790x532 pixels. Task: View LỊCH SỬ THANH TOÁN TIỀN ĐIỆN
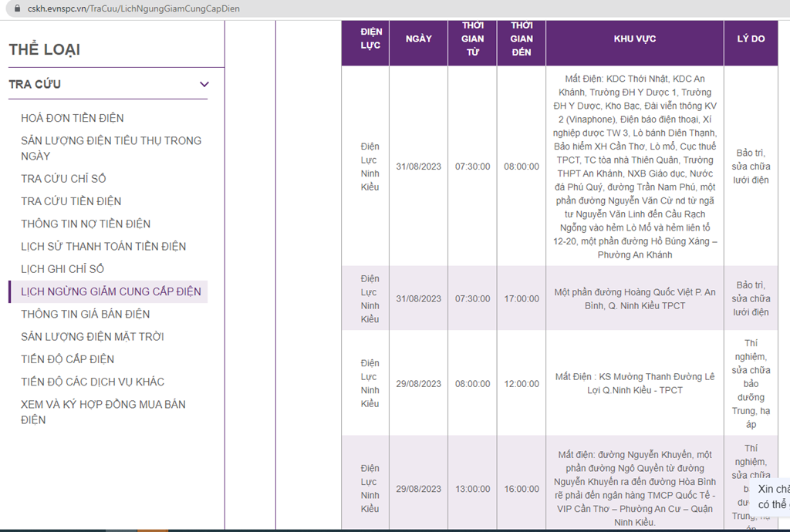[x=103, y=246]
